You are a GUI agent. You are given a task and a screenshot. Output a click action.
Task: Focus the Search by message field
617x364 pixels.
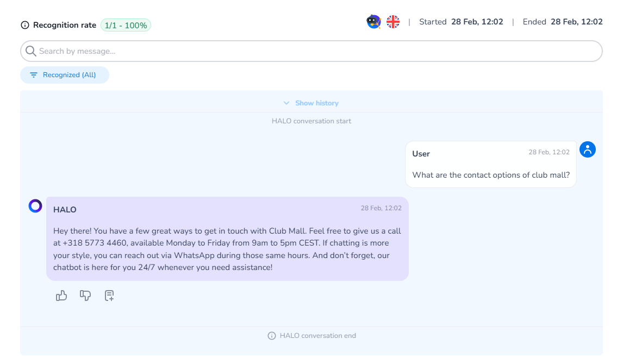[315, 51]
